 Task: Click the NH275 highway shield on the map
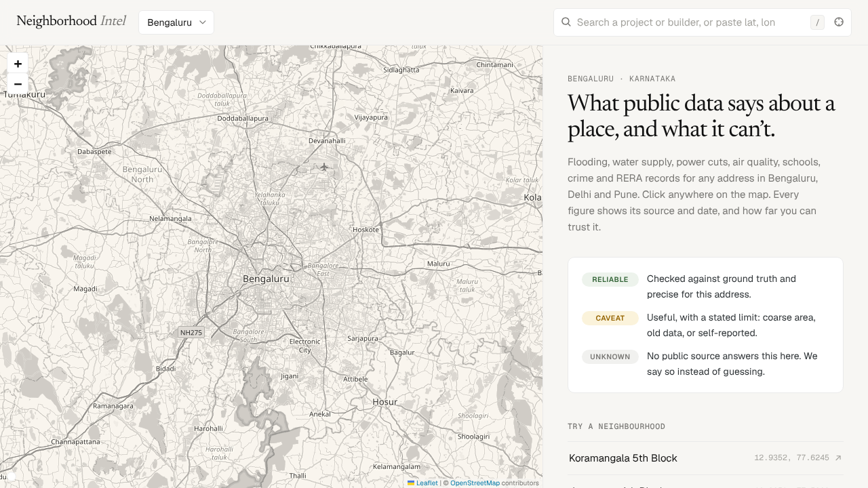[191, 333]
